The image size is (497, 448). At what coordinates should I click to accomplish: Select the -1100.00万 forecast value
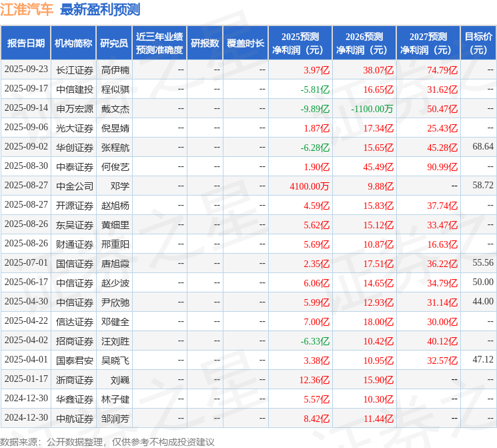[x=372, y=109]
